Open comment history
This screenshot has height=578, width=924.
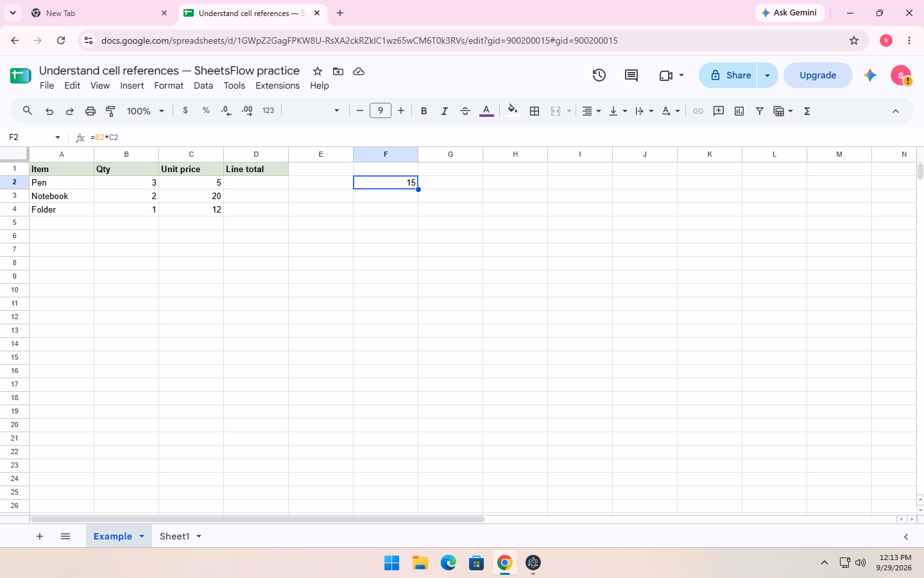pyautogui.click(x=631, y=75)
